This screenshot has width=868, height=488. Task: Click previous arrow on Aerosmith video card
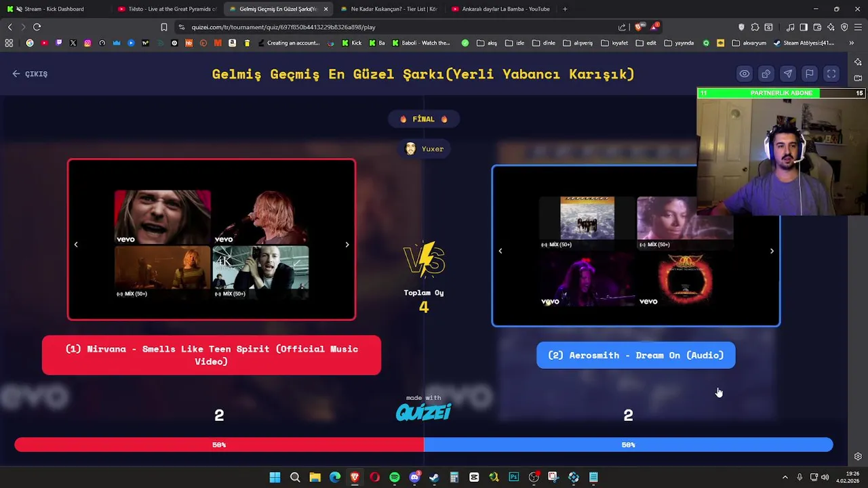[500, 251]
